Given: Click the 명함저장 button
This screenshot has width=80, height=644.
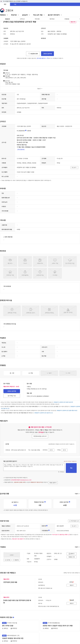Looking at the screenshot, I should pyautogui.click(x=16, y=560).
